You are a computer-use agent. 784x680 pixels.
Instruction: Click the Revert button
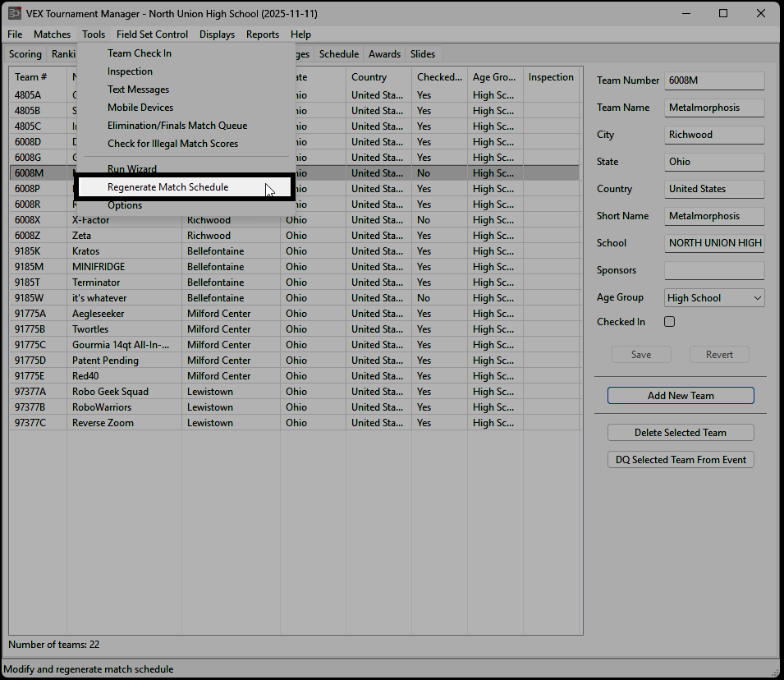pyautogui.click(x=719, y=354)
